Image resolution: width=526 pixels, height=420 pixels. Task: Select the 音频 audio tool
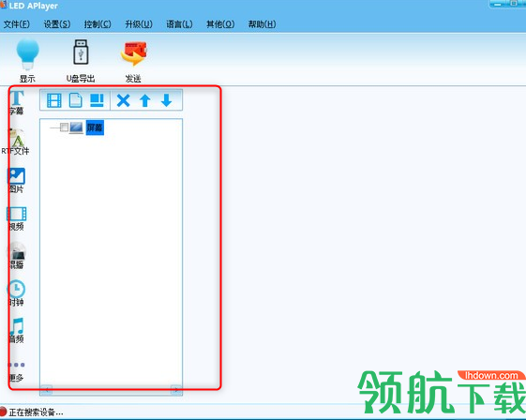click(x=16, y=330)
